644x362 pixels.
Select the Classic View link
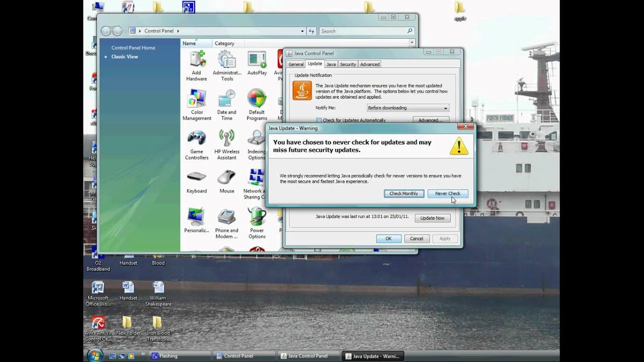point(125,57)
